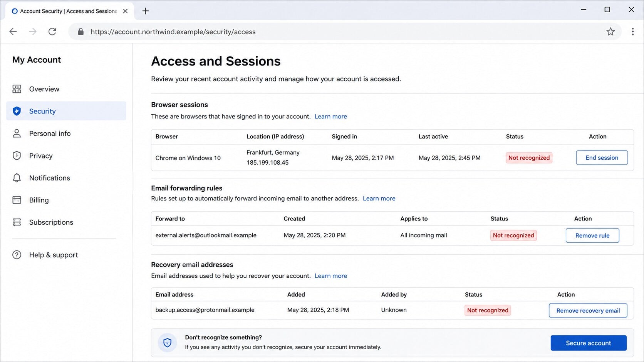
Task: Click the Personal info person icon
Action: coord(17,133)
